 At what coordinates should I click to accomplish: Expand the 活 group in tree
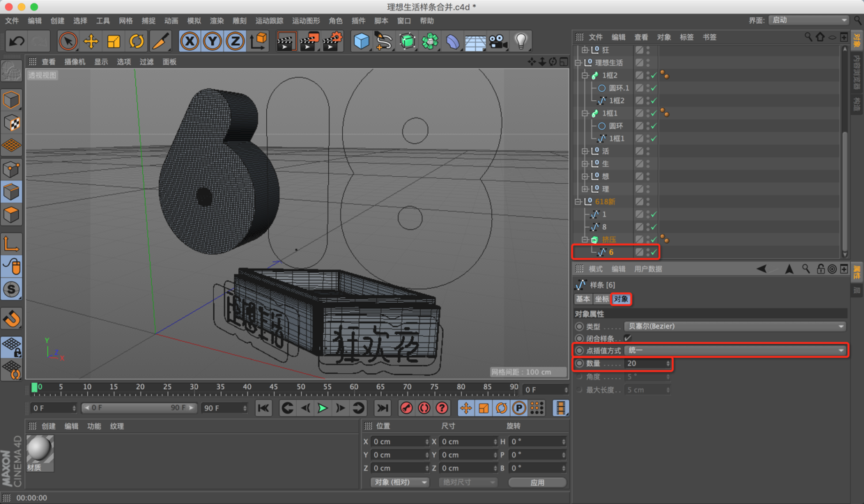585,151
